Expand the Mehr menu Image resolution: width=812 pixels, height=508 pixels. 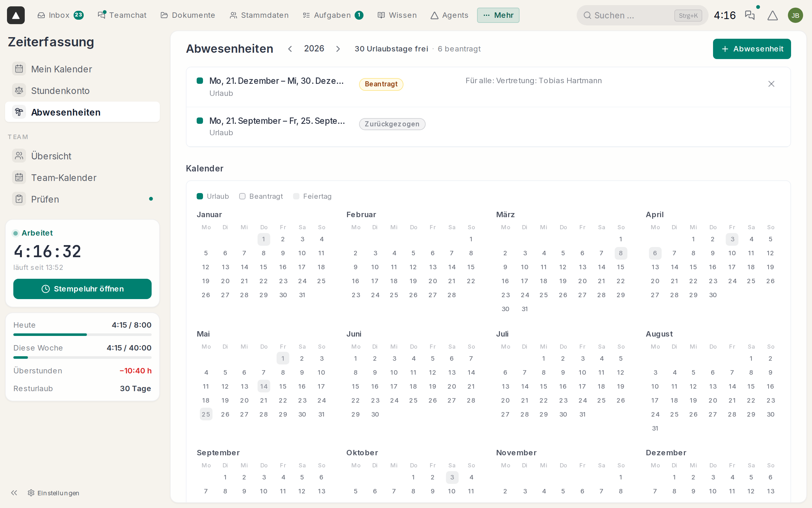coord(498,15)
